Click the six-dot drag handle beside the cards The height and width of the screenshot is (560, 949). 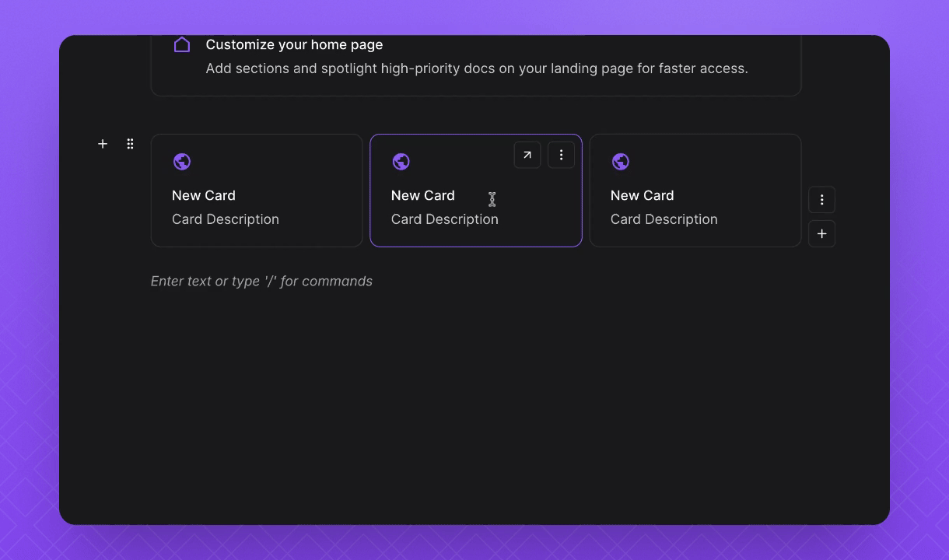pyautogui.click(x=130, y=144)
